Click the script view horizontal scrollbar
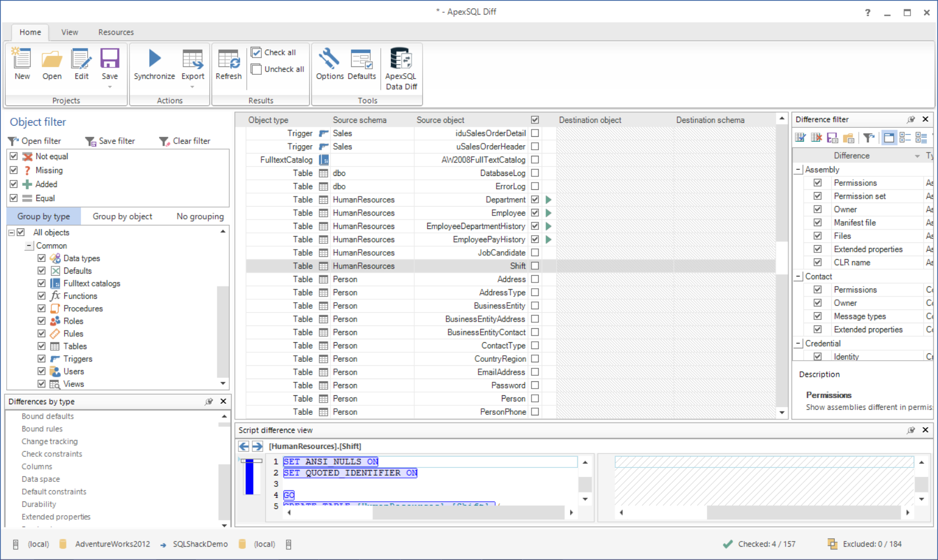This screenshot has width=938, height=560. tap(468, 512)
